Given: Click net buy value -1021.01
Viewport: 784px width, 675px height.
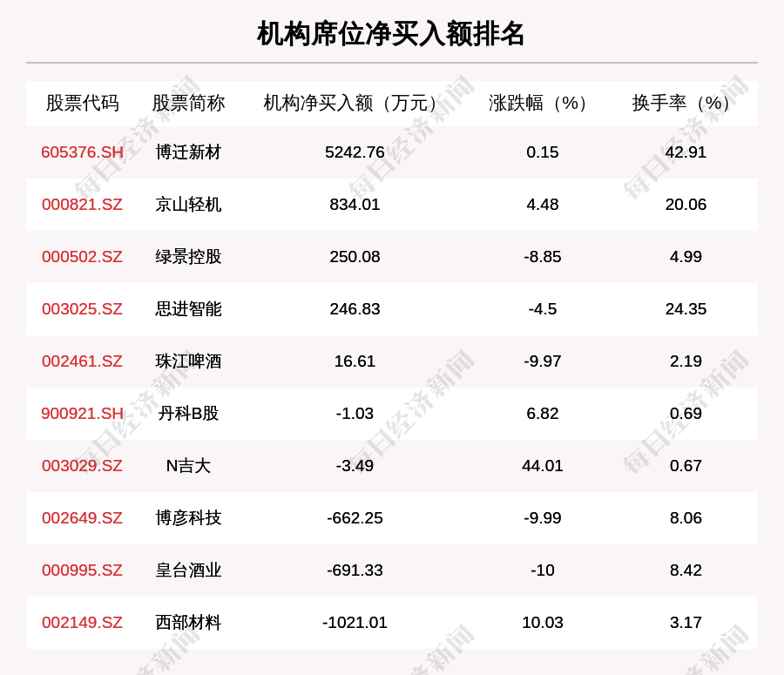Looking at the screenshot, I should (x=355, y=623).
